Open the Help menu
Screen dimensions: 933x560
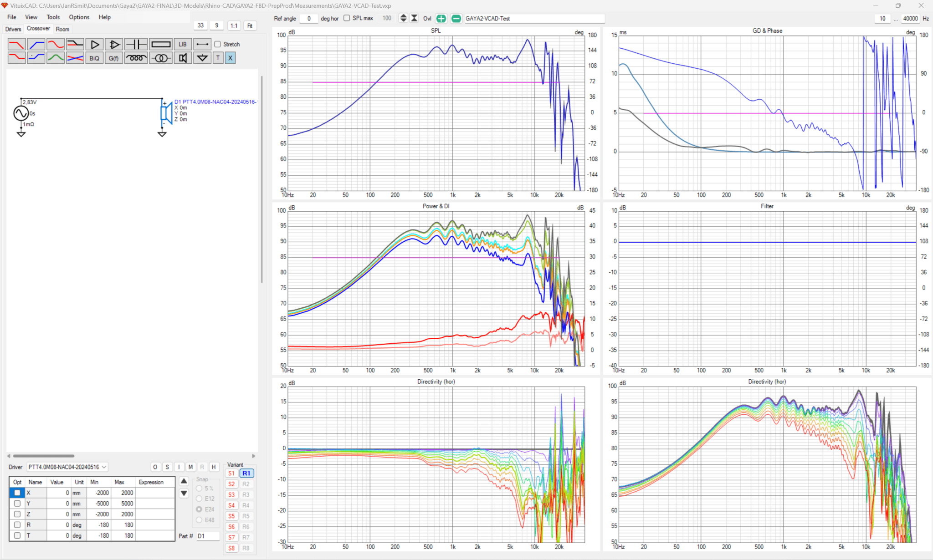105,17
